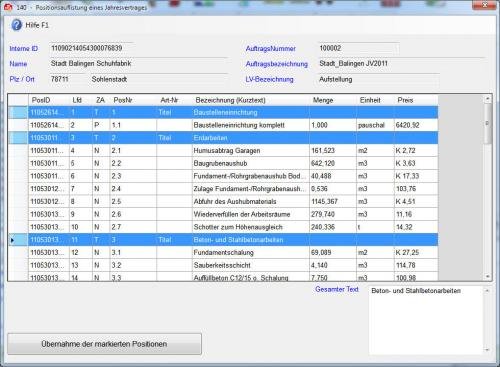Click the Interne ID field
500x367 pixels.
[x=92, y=48]
